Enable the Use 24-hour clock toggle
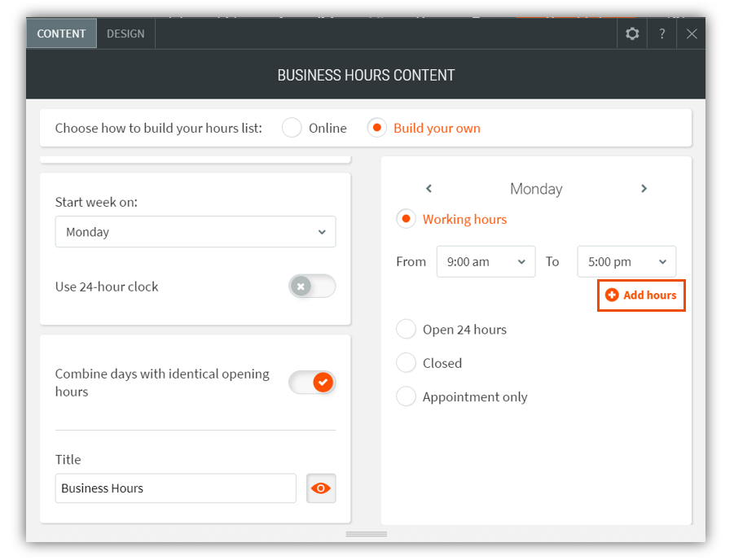 pyautogui.click(x=312, y=287)
